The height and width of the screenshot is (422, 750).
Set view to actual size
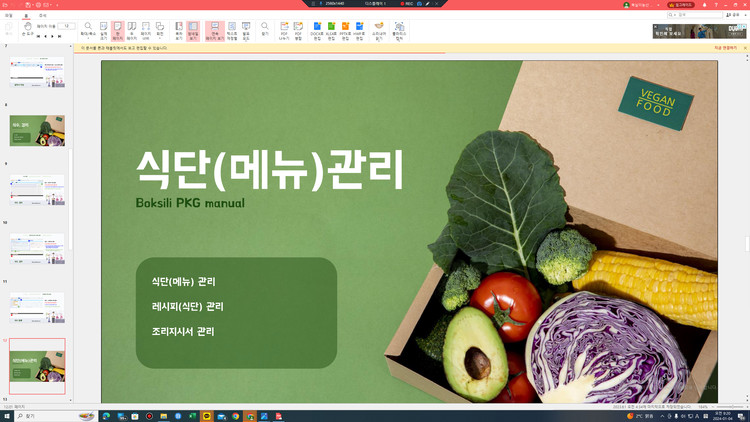[x=103, y=31]
